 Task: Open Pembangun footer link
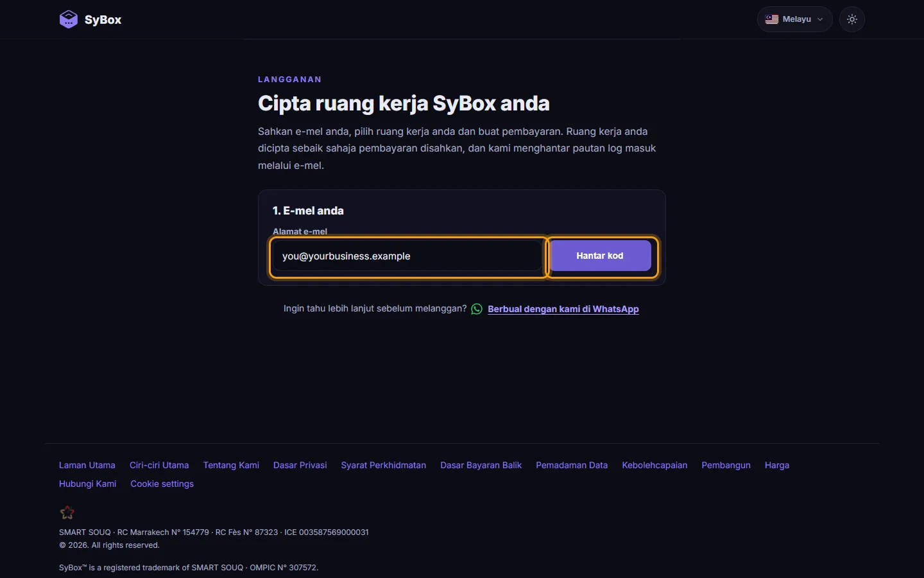(726, 465)
